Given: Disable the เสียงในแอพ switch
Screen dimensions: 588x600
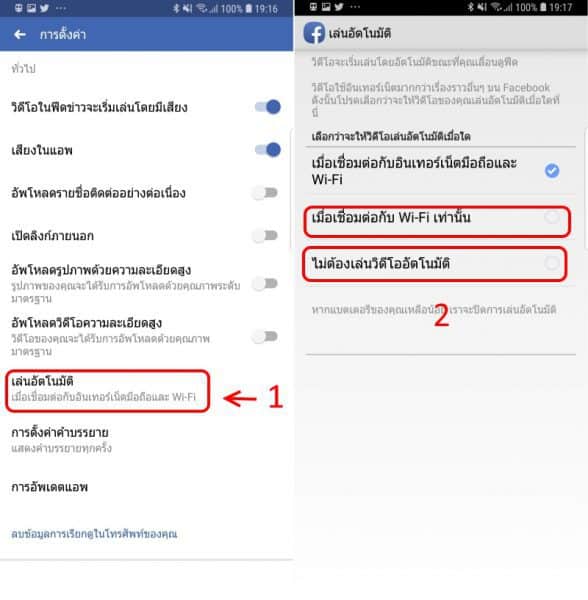Looking at the screenshot, I should coord(268,150).
